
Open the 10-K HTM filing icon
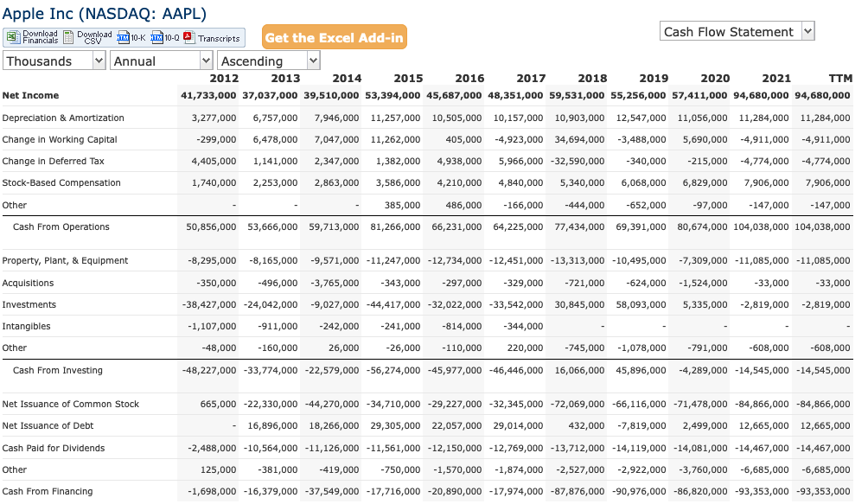[123, 38]
